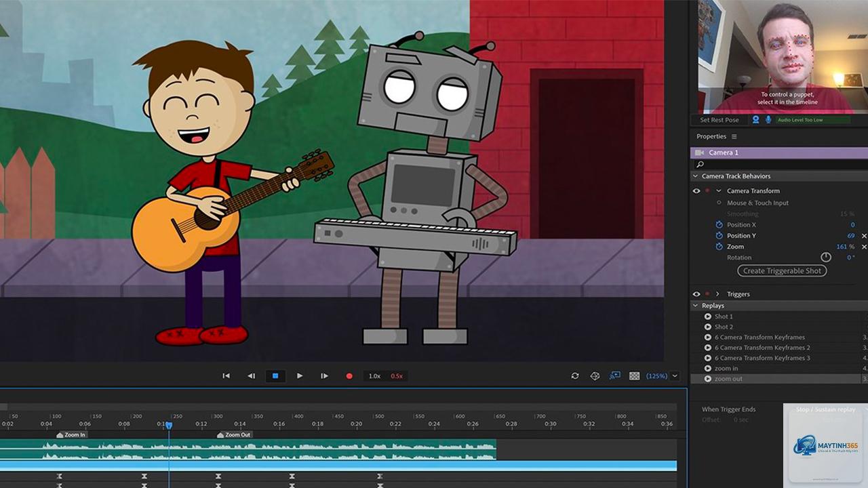This screenshot has width=868, height=488.
Task: Click the Play button
Action: (300, 375)
